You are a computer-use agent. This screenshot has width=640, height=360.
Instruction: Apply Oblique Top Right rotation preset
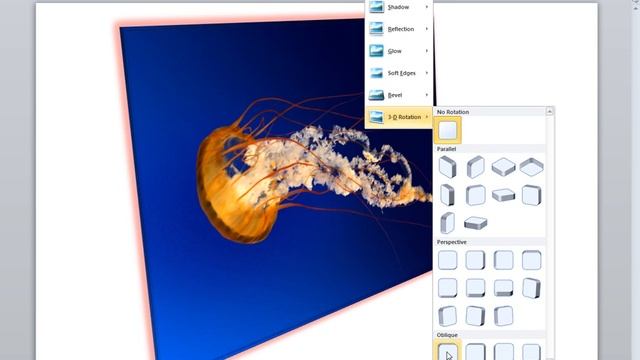pyautogui.click(x=476, y=351)
